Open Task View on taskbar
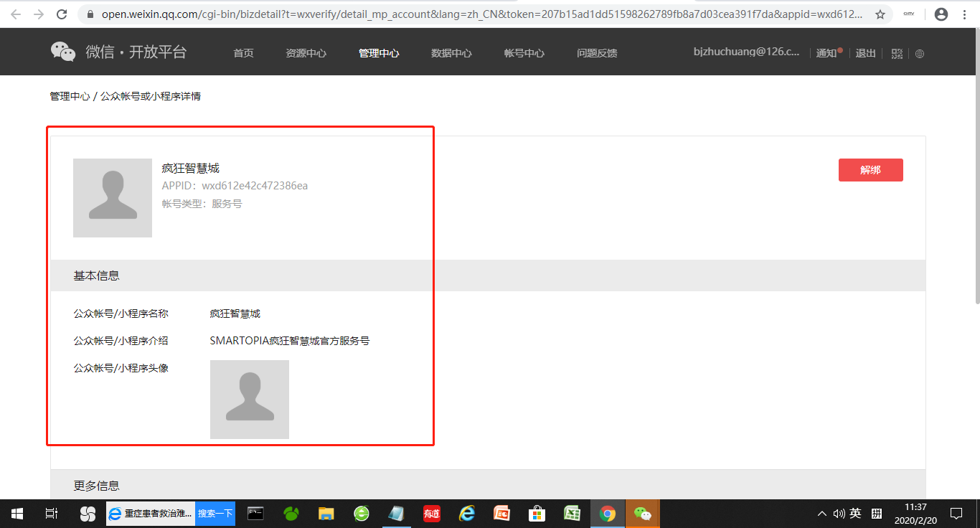This screenshot has width=980, height=528. click(52, 514)
